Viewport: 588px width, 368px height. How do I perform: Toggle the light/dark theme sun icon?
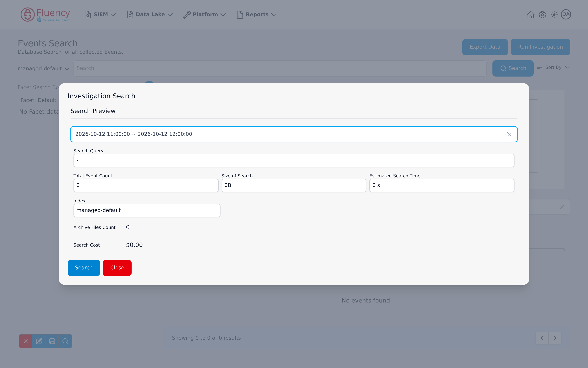(x=554, y=15)
